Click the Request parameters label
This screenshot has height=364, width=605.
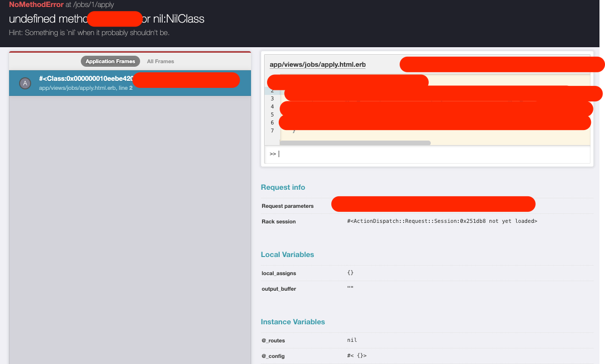point(288,206)
